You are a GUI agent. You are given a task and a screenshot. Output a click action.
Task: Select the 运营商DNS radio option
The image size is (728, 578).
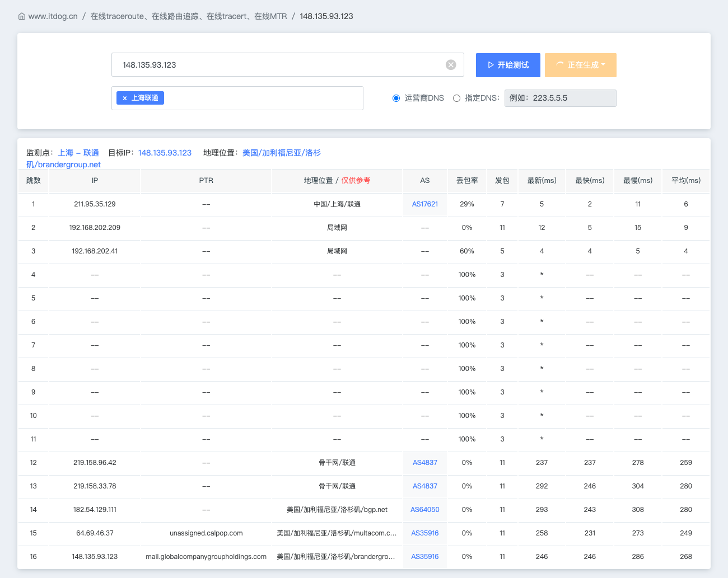[396, 98]
